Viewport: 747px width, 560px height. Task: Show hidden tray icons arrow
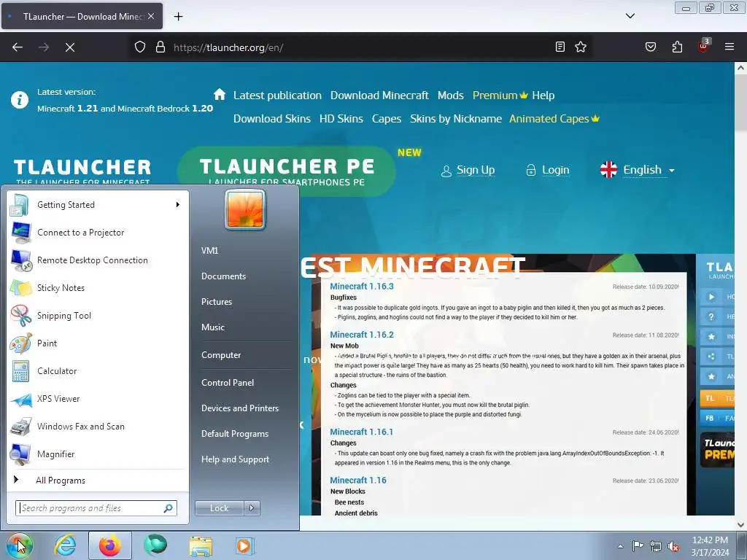point(620,546)
